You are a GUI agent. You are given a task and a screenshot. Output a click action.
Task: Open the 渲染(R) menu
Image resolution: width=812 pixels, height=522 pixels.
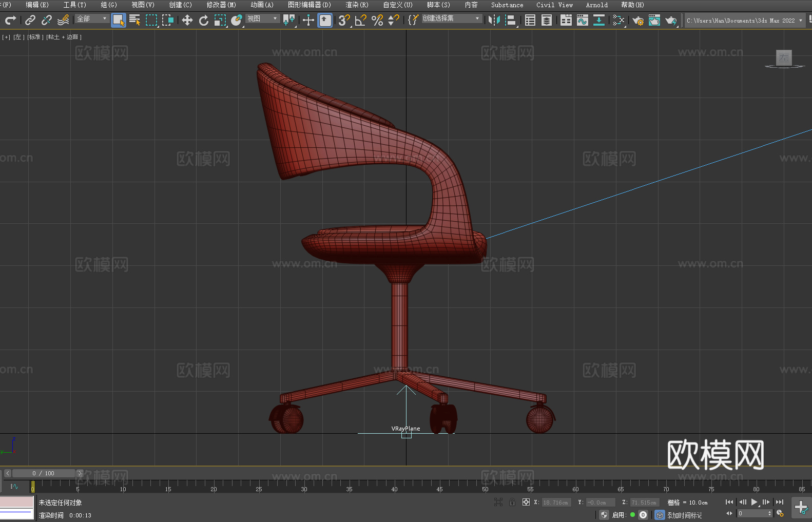[x=357, y=5]
